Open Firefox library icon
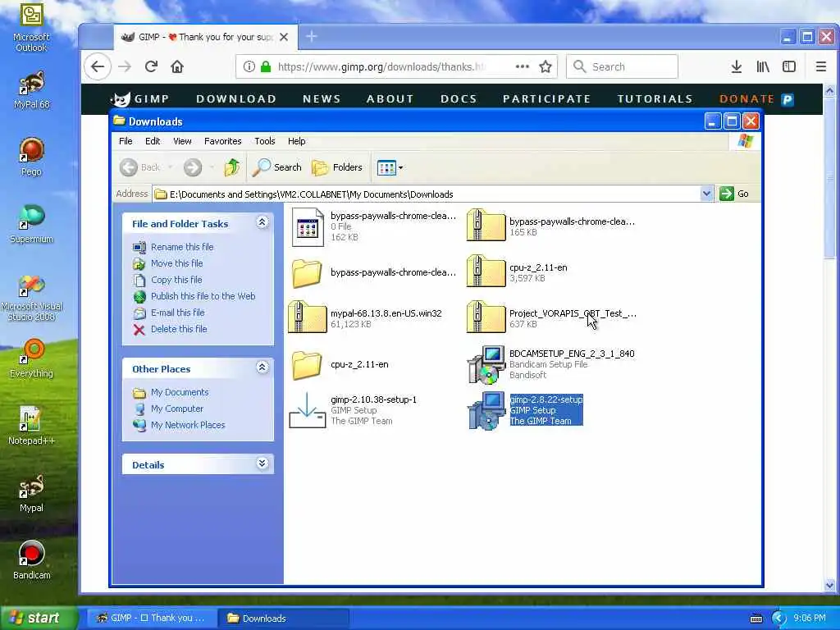 763,66
